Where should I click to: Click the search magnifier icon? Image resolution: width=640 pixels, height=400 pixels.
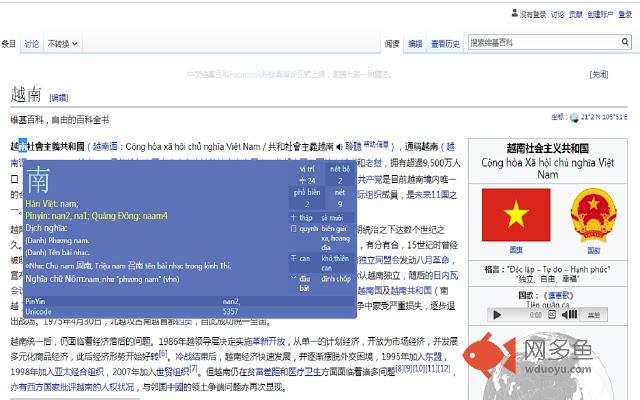pyautogui.click(x=625, y=42)
